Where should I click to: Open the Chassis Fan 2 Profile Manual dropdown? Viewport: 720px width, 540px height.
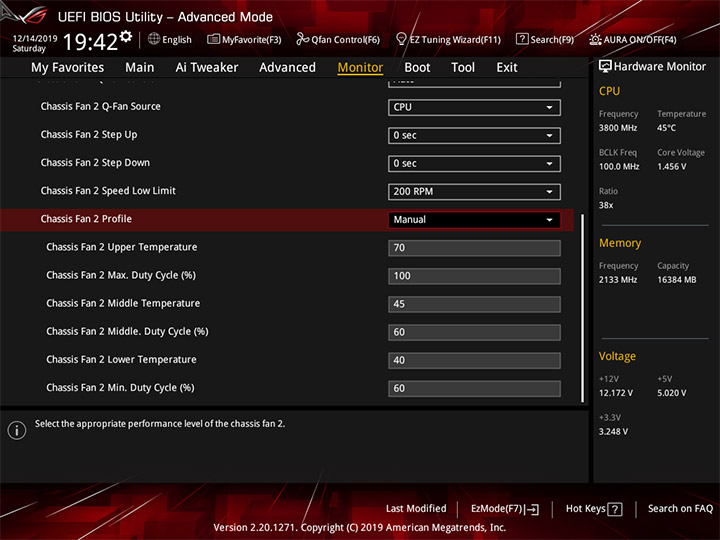(x=474, y=219)
